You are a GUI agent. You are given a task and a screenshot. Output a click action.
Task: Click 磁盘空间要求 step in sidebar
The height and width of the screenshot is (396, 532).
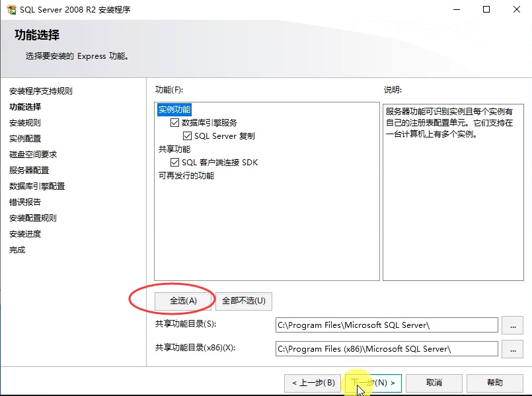pos(33,155)
